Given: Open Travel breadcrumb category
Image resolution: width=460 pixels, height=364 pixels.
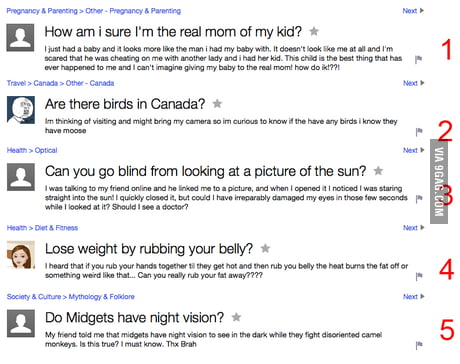Looking at the screenshot, I should tap(16, 83).
